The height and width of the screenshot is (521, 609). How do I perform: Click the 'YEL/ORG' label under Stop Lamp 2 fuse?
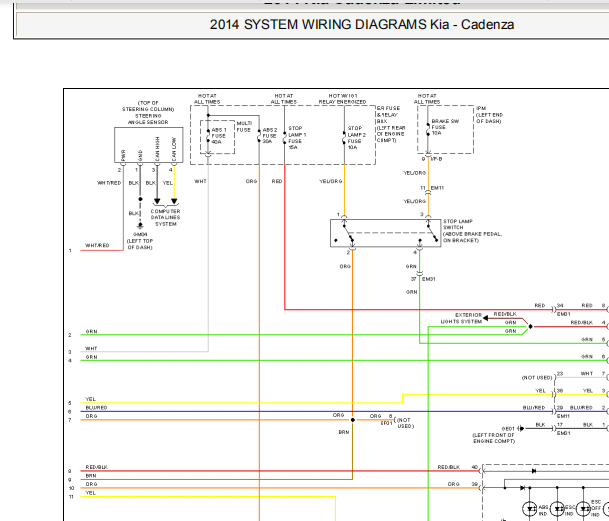331,181
